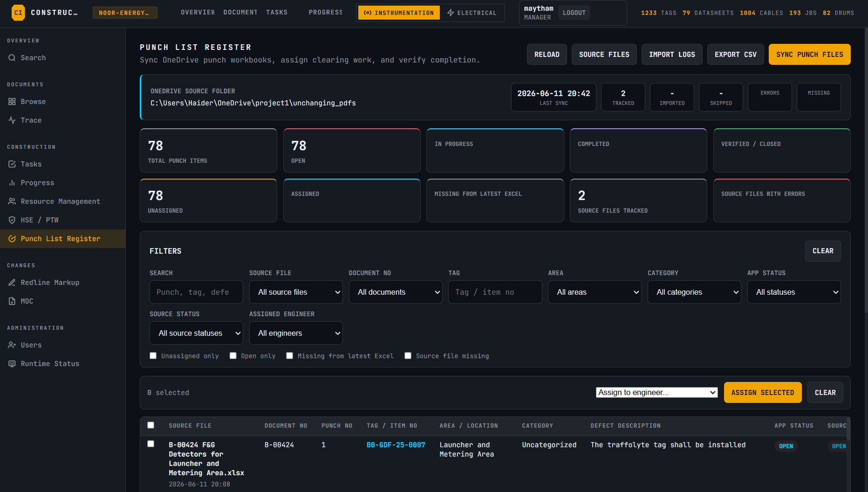Clear all filters button in Filters panel
The image size is (868, 492).
click(823, 251)
